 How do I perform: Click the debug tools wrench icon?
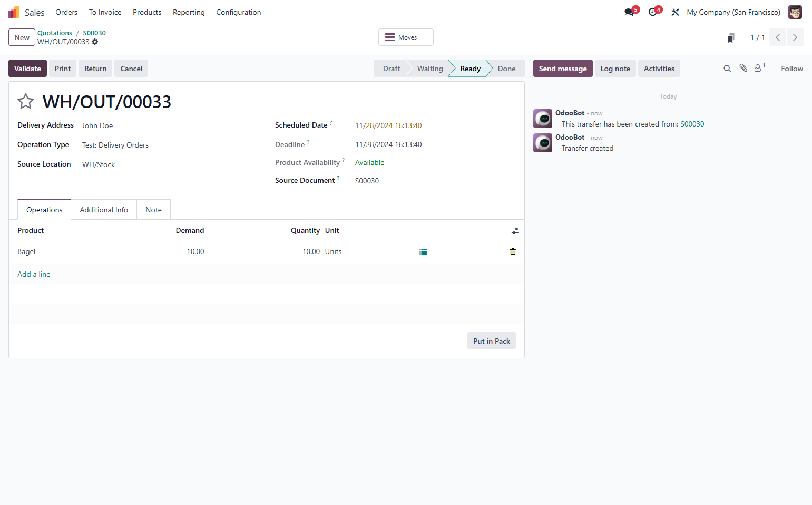(x=675, y=12)
